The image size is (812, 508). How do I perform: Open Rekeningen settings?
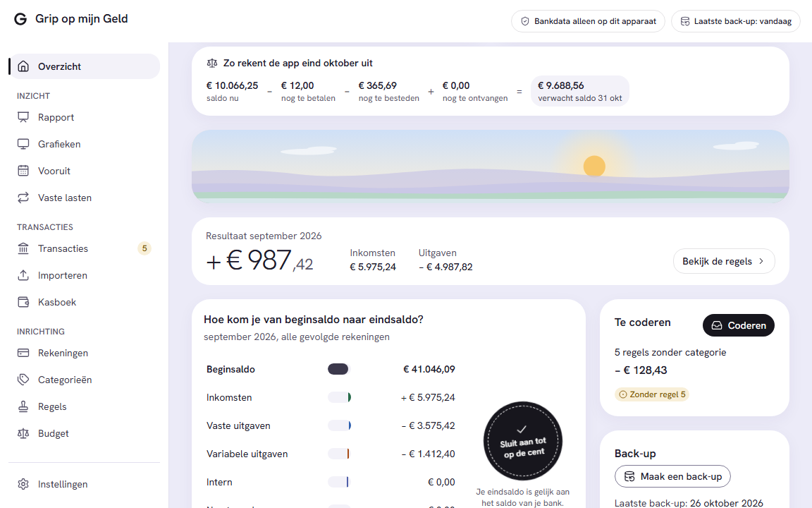[x=85, y=353]
